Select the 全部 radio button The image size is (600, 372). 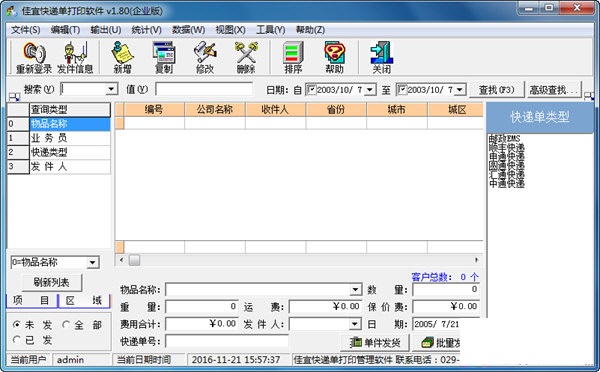pyautogui.click(x=66, y=325)
